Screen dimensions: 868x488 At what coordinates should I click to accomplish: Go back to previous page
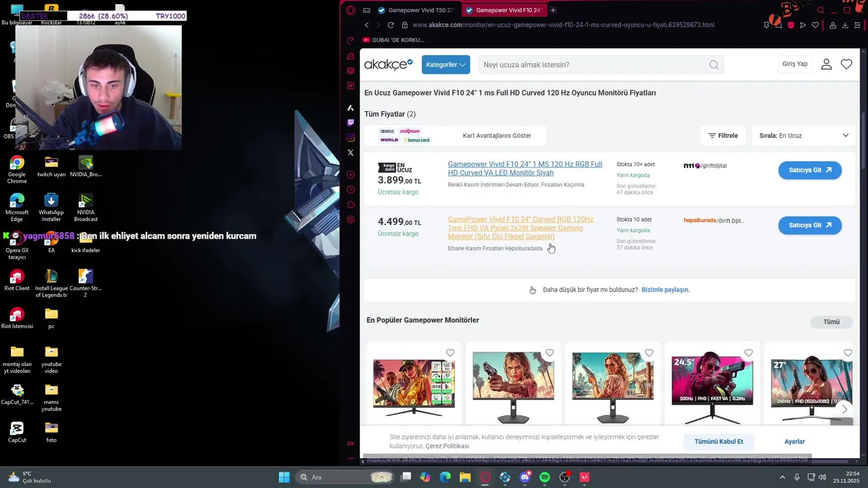coord(367,25)
